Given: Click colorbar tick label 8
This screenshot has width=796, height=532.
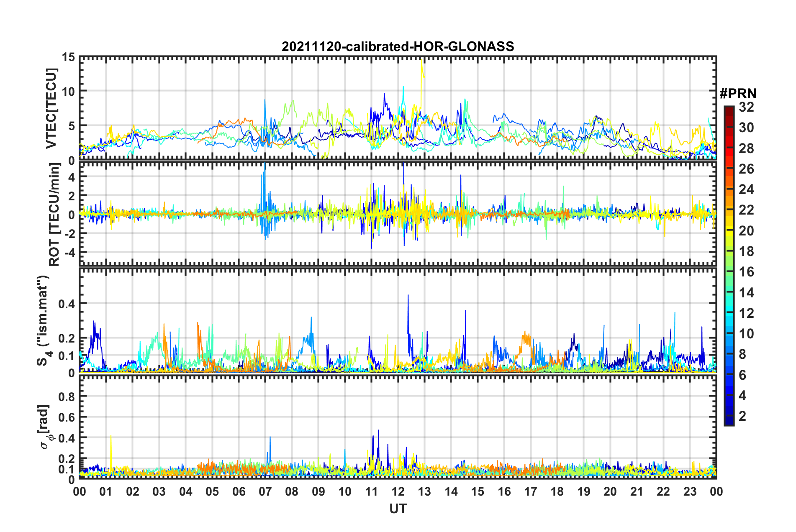Looking at the screenshot, I should pos(742,354).
